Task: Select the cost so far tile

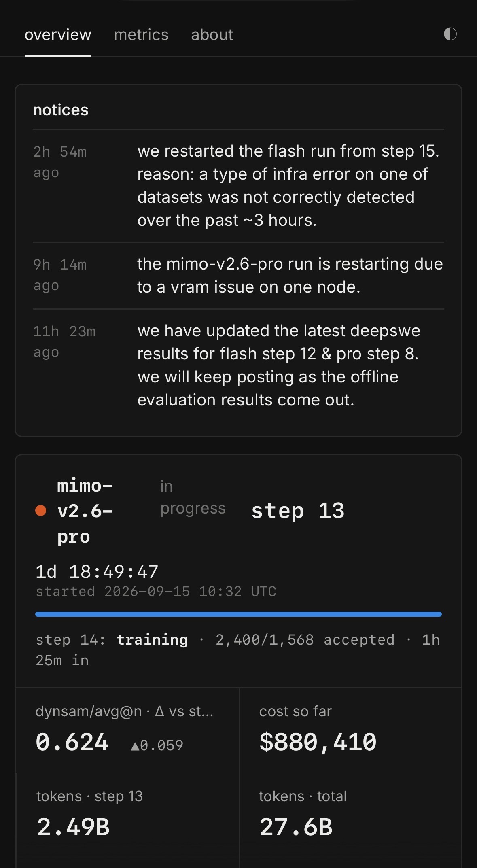Action: click(350, 731)
